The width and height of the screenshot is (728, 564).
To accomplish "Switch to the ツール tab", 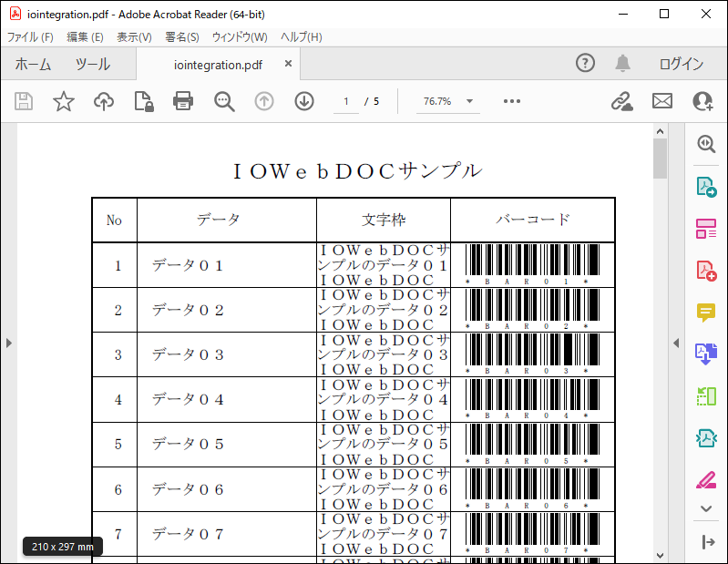I will pyautogui.click(x=93, y=64).
